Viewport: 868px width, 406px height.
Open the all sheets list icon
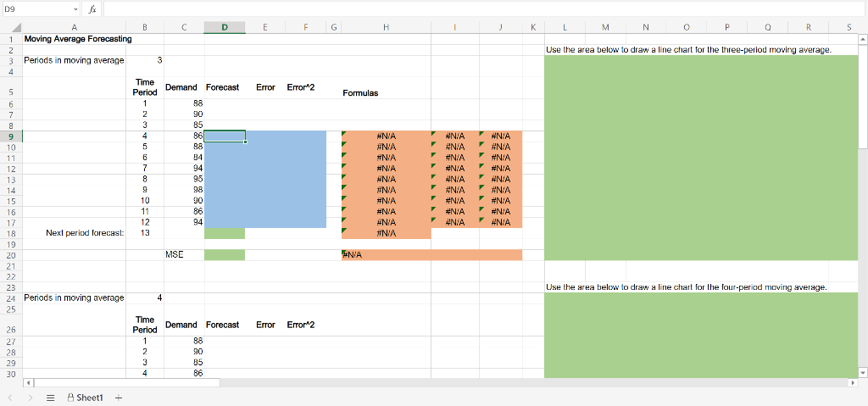point(50,398)
